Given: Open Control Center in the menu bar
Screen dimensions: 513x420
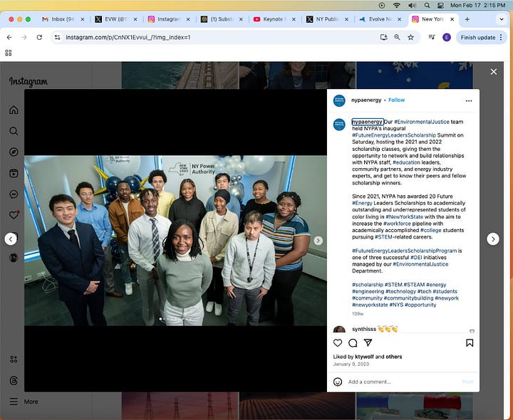Looking at the screenshot, I should click(441, 5).
